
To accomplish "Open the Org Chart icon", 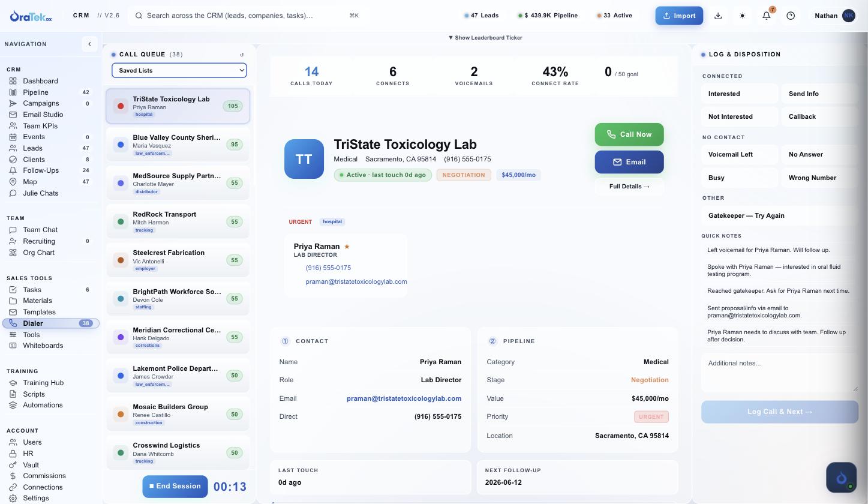I will coord(13,253).
